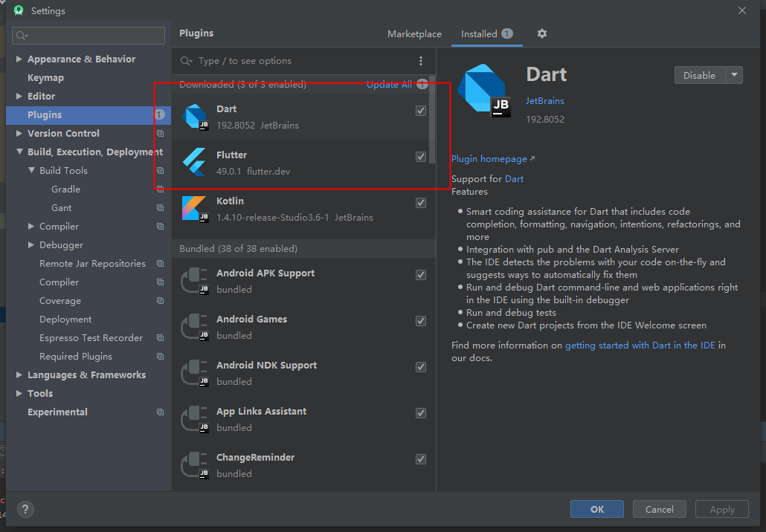Click the OK button

pos(597,509)
